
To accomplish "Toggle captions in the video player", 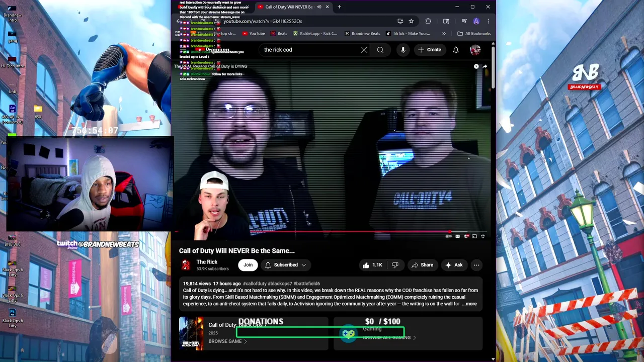I will [457, 236].
